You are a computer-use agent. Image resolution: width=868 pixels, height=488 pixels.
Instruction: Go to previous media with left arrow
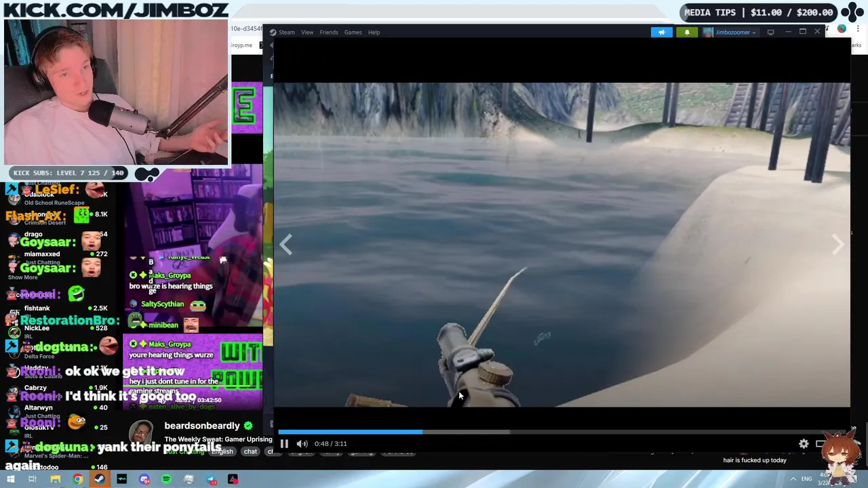(x=286, y=245)
